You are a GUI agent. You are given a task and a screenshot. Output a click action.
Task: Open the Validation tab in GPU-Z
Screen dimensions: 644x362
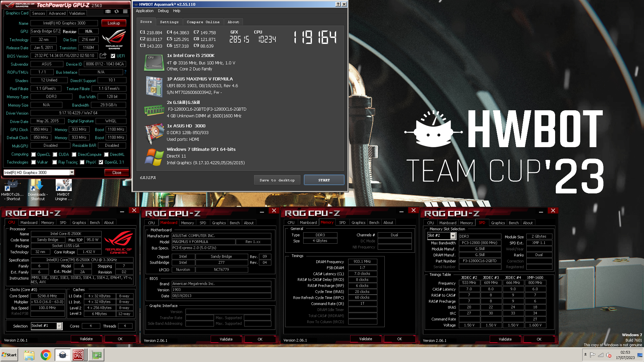click(77, 13)
